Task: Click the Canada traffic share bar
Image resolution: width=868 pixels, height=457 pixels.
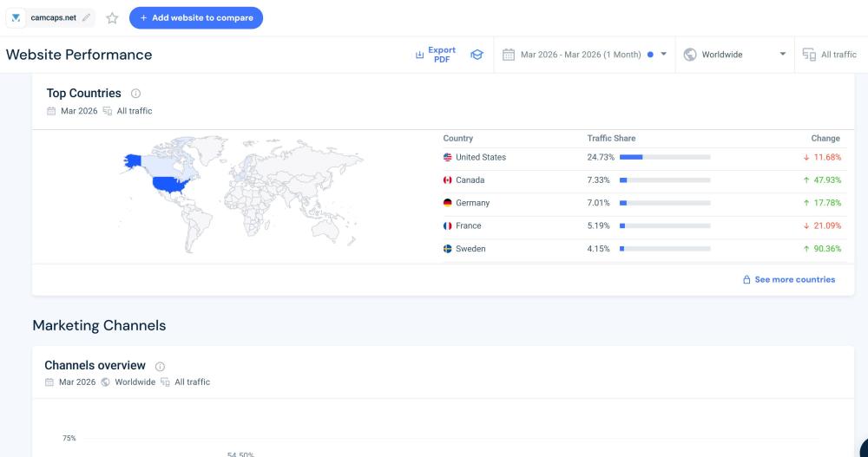Action: [665, 180]
